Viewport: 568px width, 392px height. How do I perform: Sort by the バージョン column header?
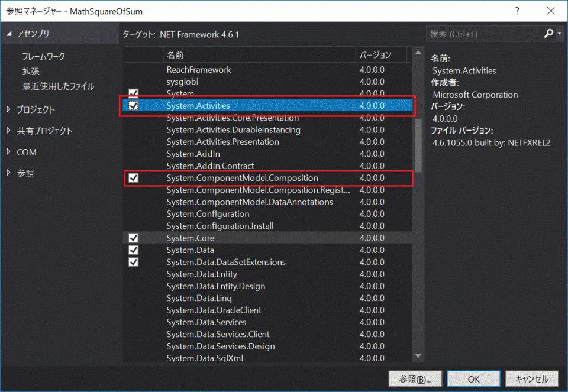pos(380,54)
